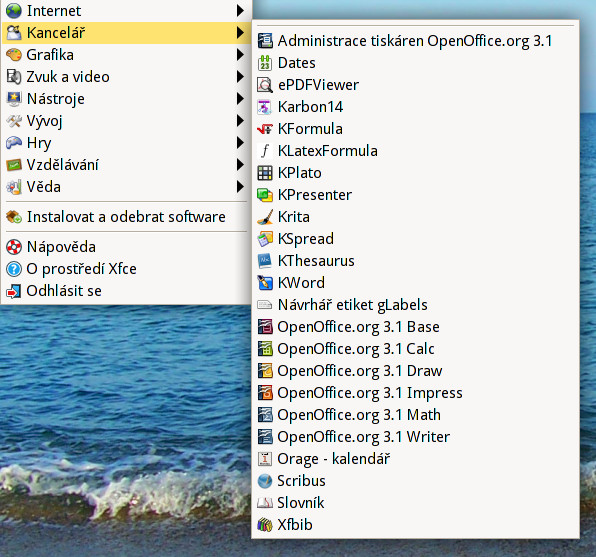Open Nápověda help entry
The width and height of the screenshot is (596, 557).
[x=125, y=247]
